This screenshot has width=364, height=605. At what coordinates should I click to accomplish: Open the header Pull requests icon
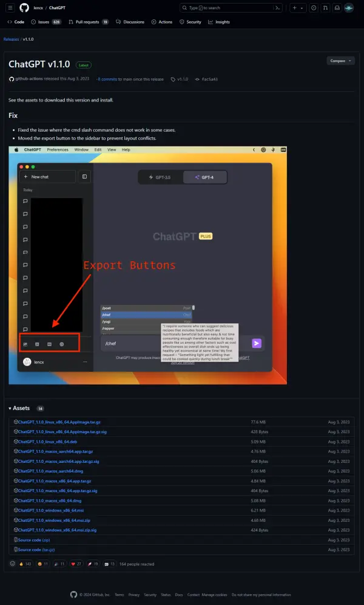[326, 8]
